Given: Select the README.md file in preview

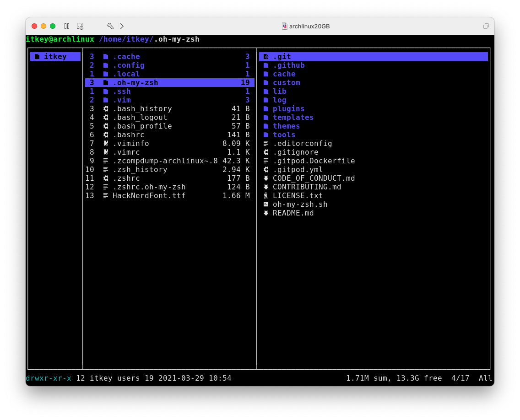Looking at the screenshot, I should coord(293,213).
